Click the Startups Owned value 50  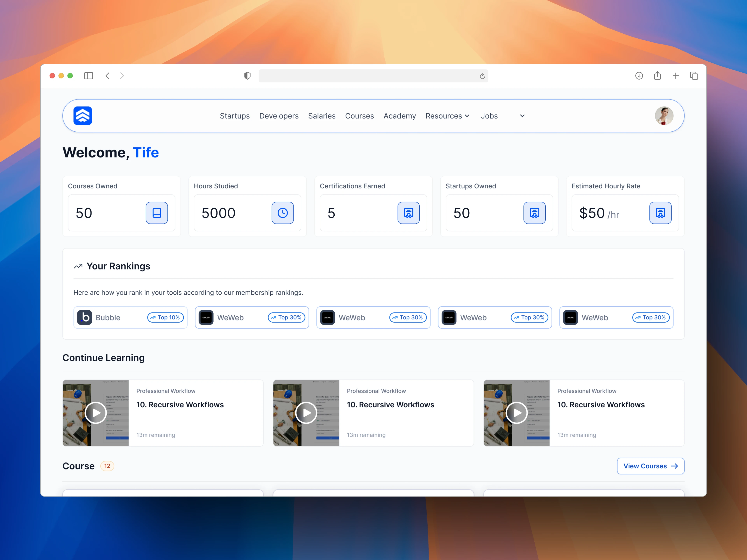pyautogui.click(x=462, y=213)
